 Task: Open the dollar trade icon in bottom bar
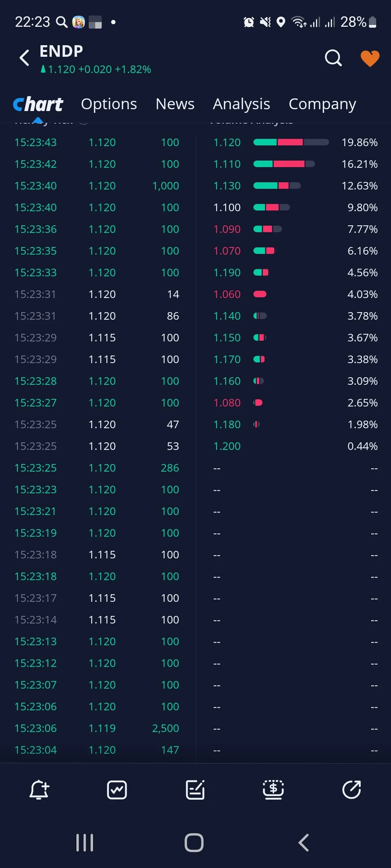pyautogui.click(x=273, y=790)
